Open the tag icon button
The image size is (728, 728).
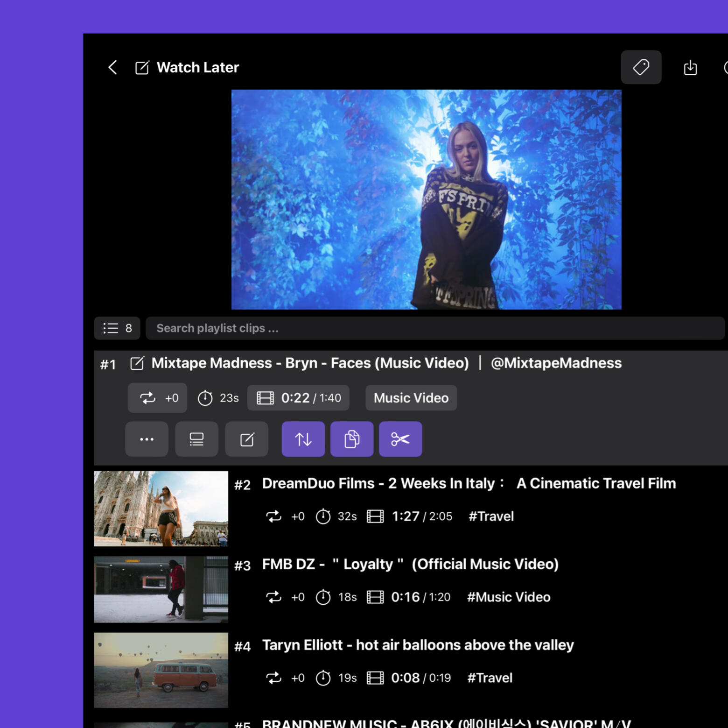pos(641,67)
